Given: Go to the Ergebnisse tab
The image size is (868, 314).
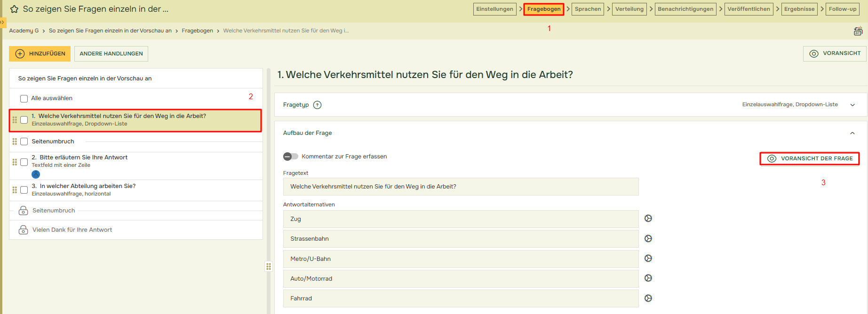Looking at the screenshot, I should pyautogui.click(x=799, y=9).
